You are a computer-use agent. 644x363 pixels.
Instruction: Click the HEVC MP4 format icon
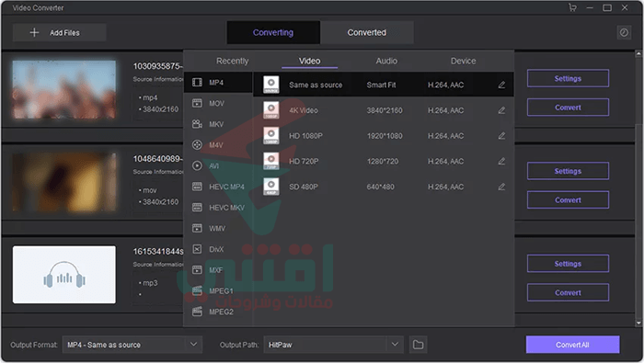point(197,187)
